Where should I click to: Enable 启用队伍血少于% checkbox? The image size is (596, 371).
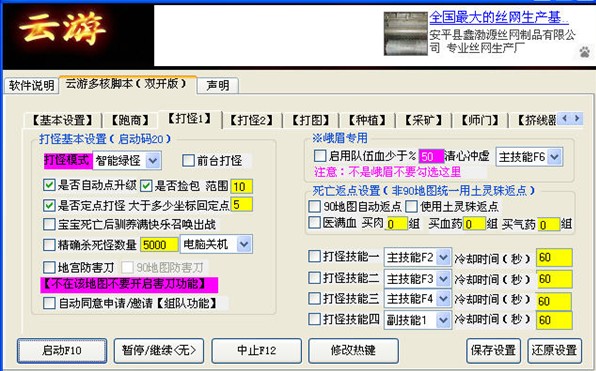click(320, 155)
